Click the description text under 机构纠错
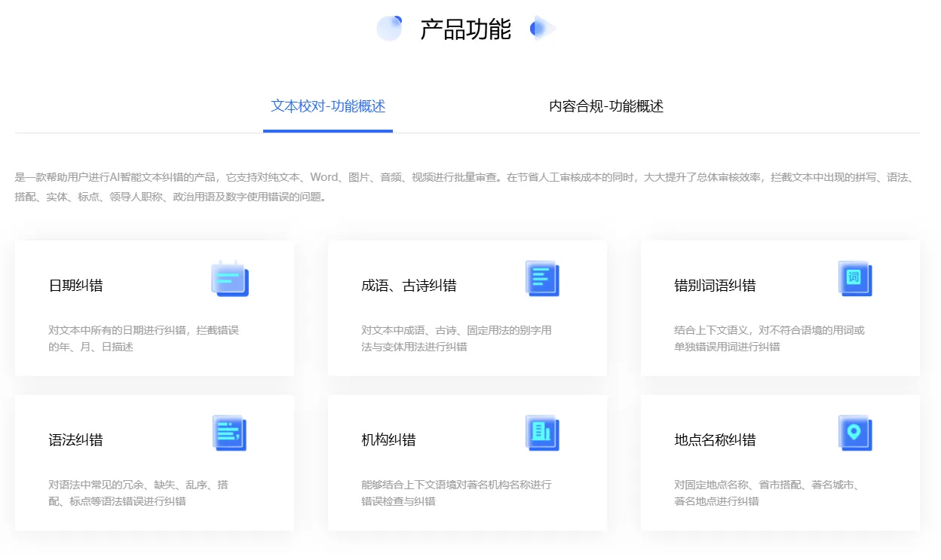The image size is (941, 560). coord(456,493)
